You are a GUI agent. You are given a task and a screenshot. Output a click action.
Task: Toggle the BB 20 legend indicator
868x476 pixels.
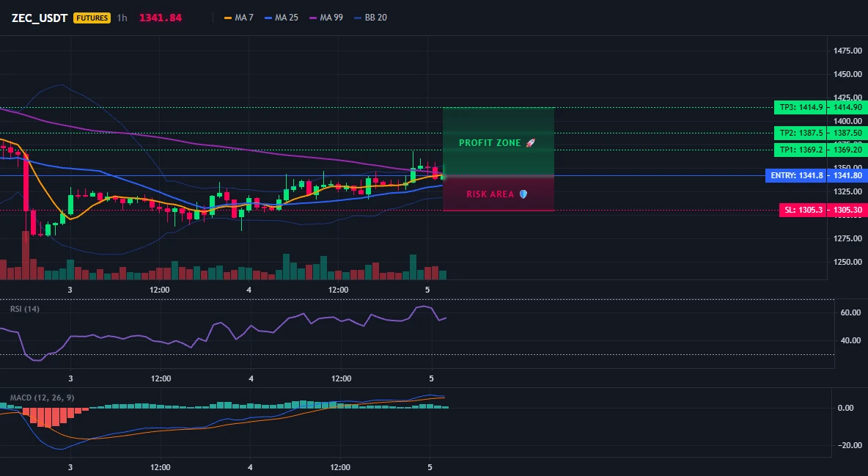358,18
